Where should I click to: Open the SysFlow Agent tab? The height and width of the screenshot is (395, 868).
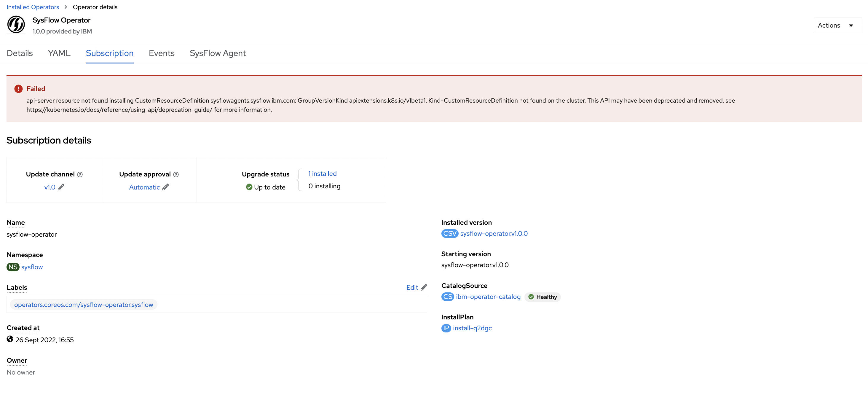click(x=218, y=53)
